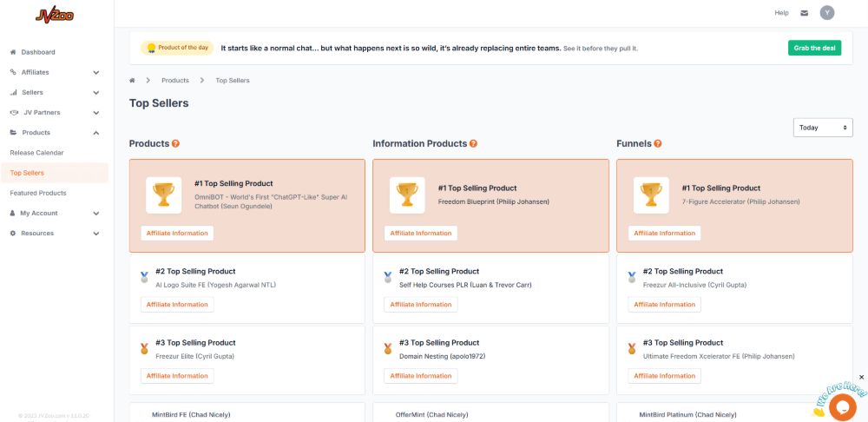Image resolution: width=868 pixels, height=422 pixels.
Task: Open the mail envelope icon in header
Action: [804, 13]
